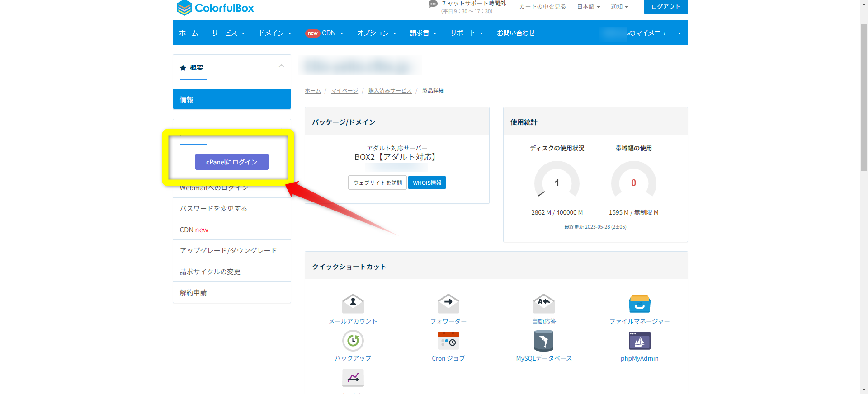Click the cPanelにログイン button
868x394 pixels.
coord(231,162)
